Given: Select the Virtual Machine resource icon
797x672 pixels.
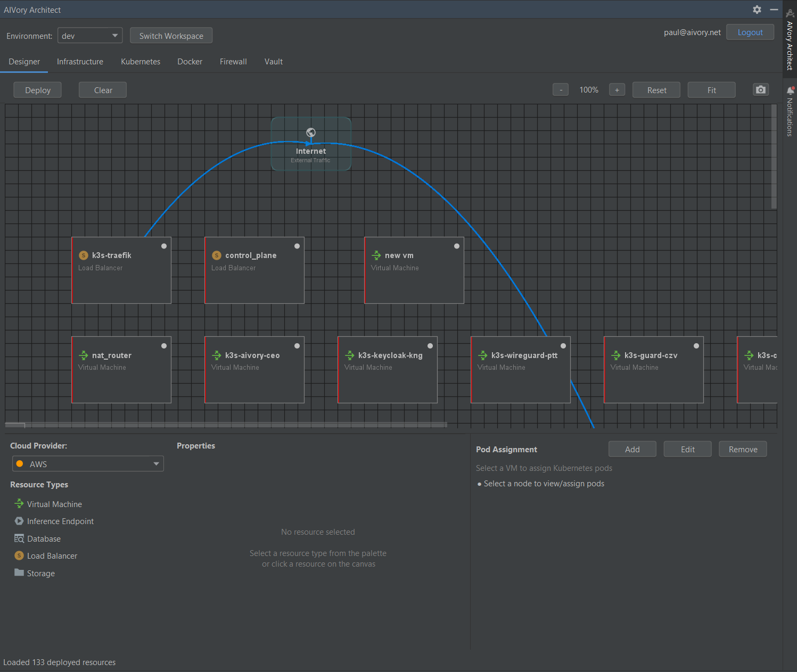Looking at the screenshot, I should [19, 503].
